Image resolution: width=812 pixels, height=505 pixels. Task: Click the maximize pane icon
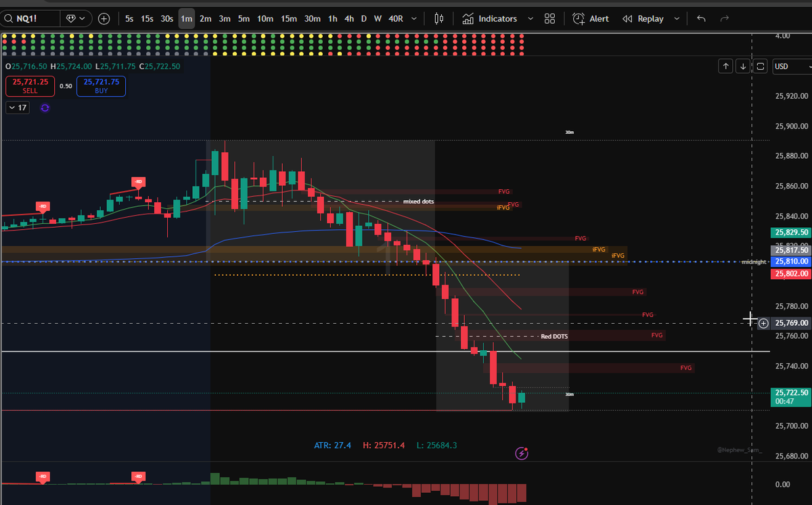[x=761, y=66]
